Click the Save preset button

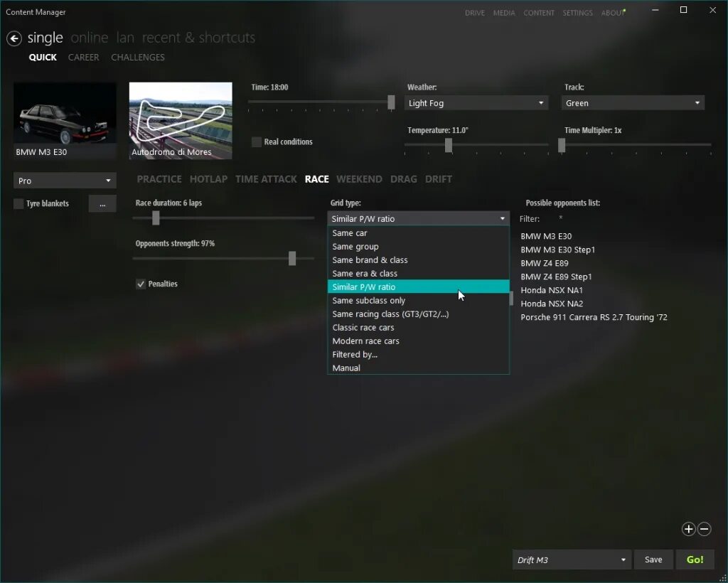pyautogui.click(x=653, y=560)
